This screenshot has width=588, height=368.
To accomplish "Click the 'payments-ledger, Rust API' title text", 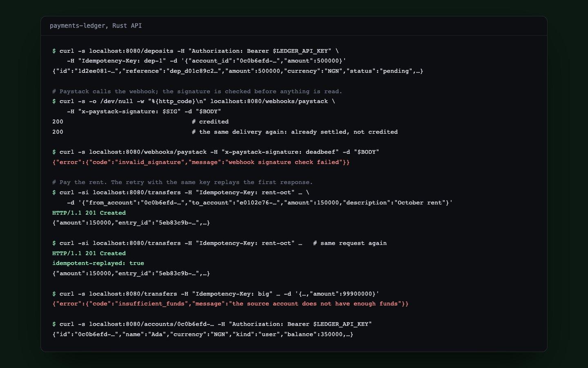I will point(96,26).
